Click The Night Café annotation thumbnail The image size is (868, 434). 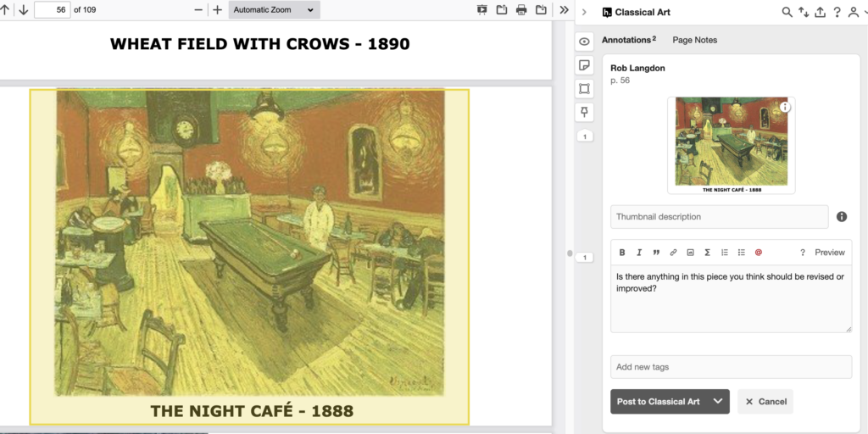coord(732,146)
